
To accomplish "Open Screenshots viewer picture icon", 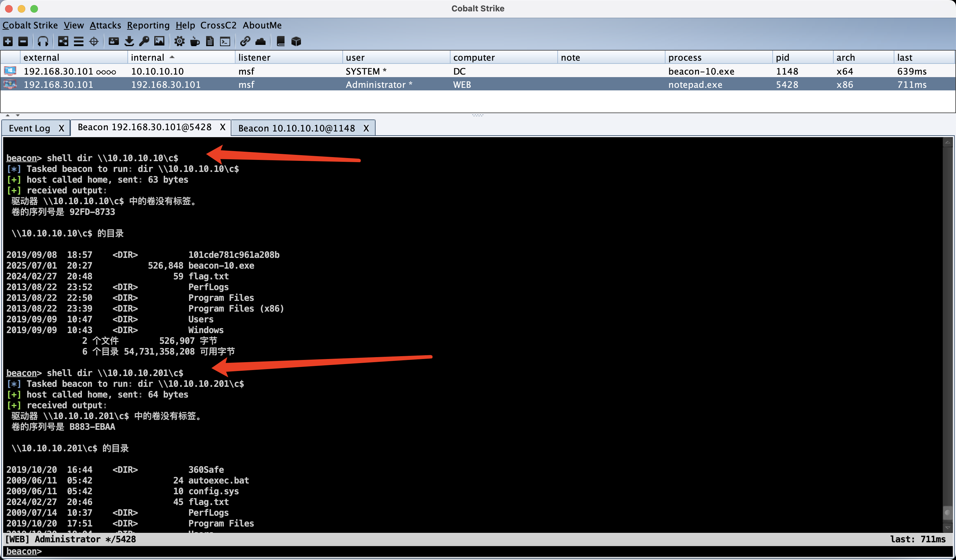I will click(159, 41).
